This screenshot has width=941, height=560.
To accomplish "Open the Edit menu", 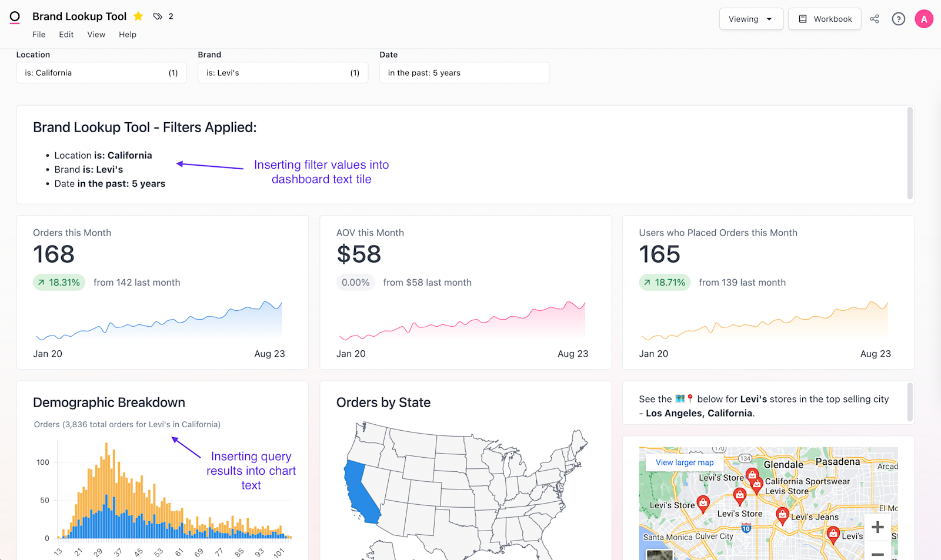I will 66,35.
